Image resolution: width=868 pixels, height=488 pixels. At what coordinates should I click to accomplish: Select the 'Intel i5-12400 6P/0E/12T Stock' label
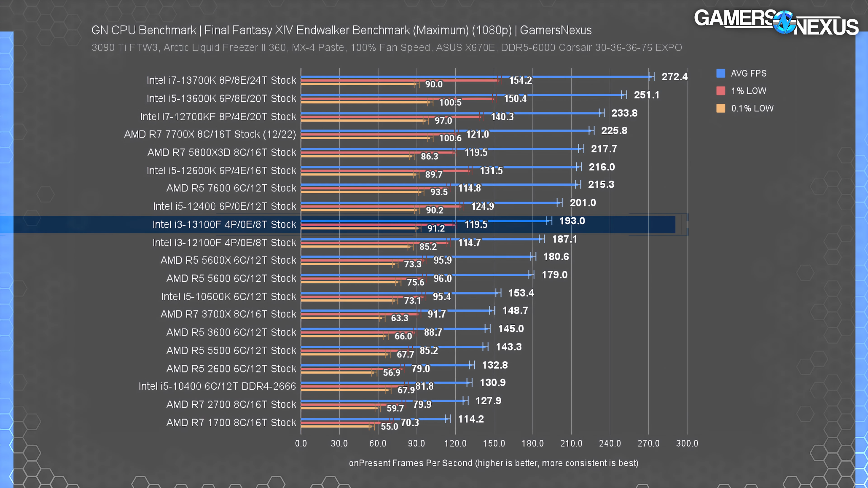coord(225,206)
